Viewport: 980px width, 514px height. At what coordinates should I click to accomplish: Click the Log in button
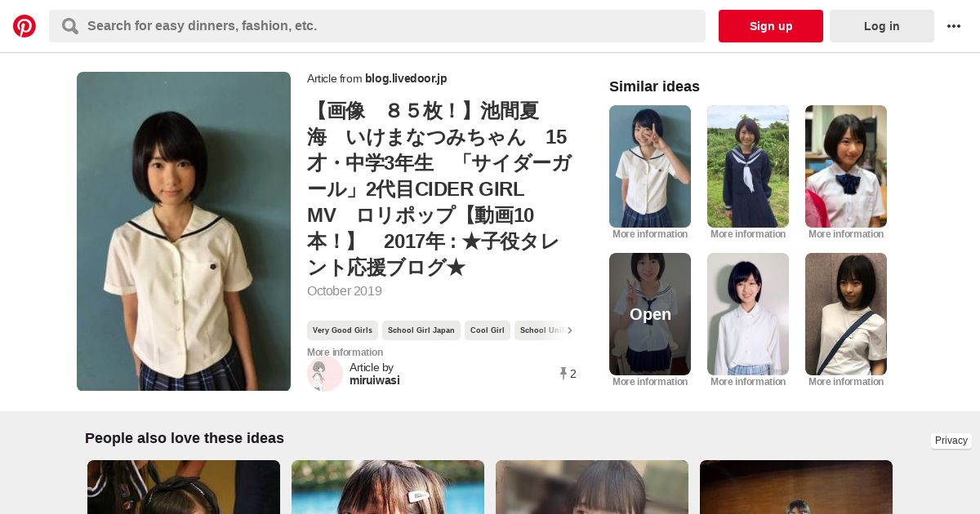[882, 26]
